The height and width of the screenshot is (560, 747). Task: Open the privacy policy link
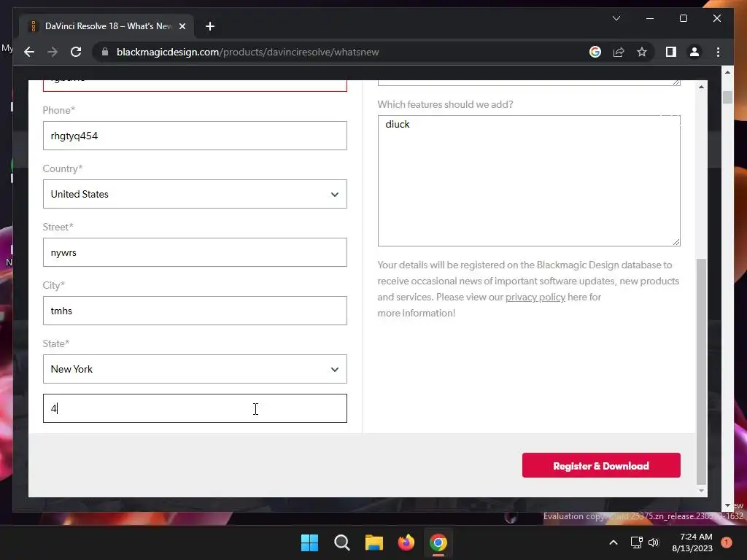tap(535, 297)
